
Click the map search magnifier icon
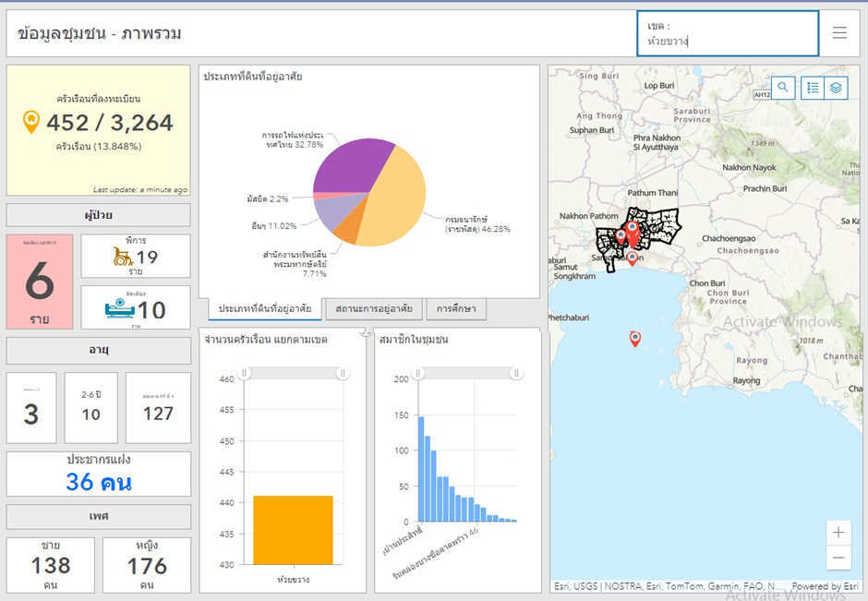[x=782, y=88]
